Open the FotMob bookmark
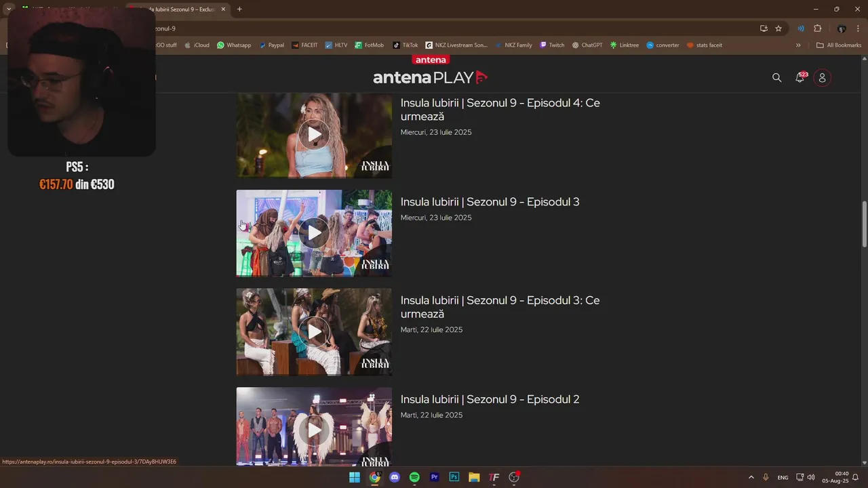This screenshot has width=868, height=488. tap(369, 45)
